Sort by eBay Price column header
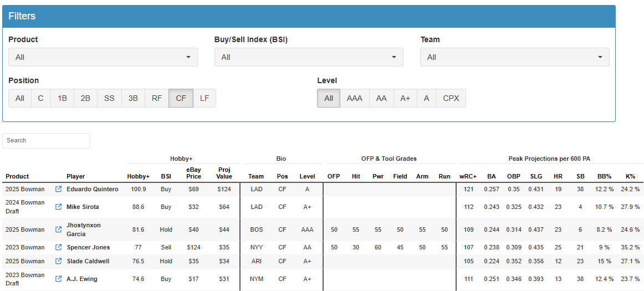The width and height of the screenshot is (644, 291). tap(193, 172)
